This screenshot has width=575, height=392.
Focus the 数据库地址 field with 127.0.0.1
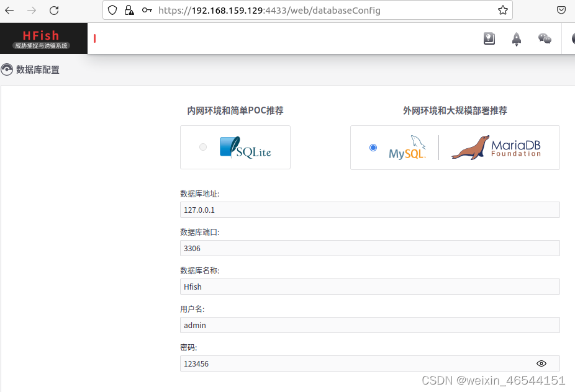(369, 210)
